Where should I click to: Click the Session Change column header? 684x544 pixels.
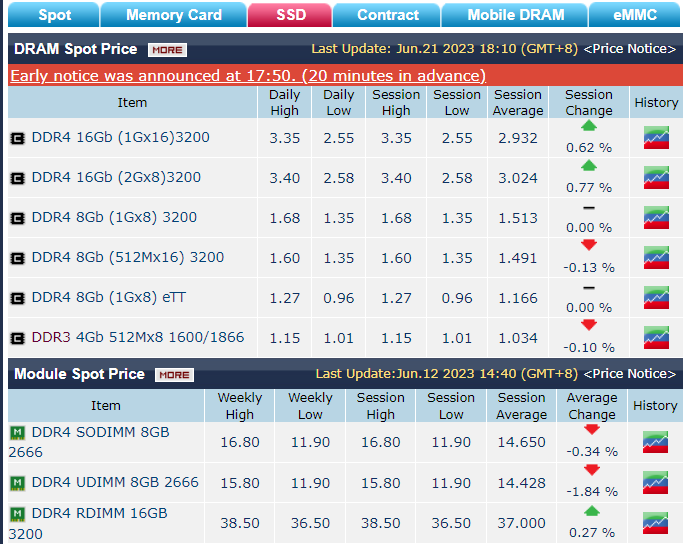[x=589, y=103]
